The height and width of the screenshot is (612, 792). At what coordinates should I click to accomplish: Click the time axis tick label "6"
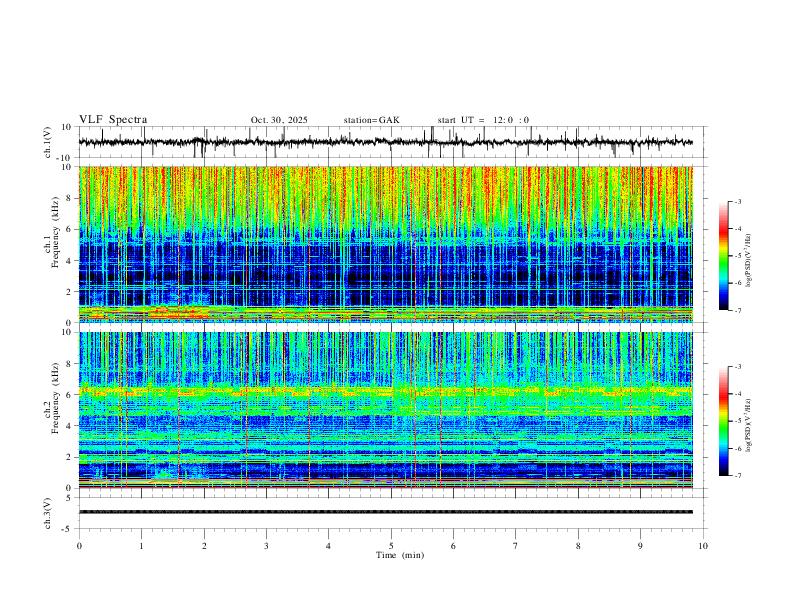click(454, 546)
